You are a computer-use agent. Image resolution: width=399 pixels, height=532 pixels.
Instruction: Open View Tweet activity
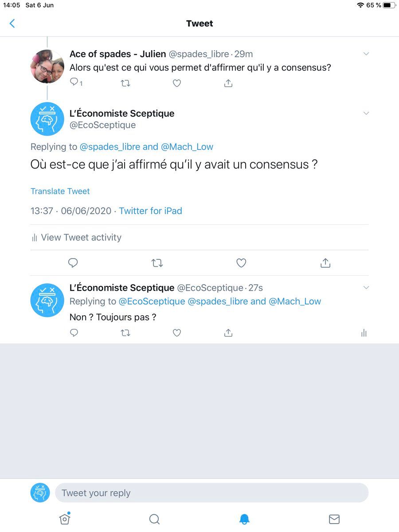click(76, 237)
